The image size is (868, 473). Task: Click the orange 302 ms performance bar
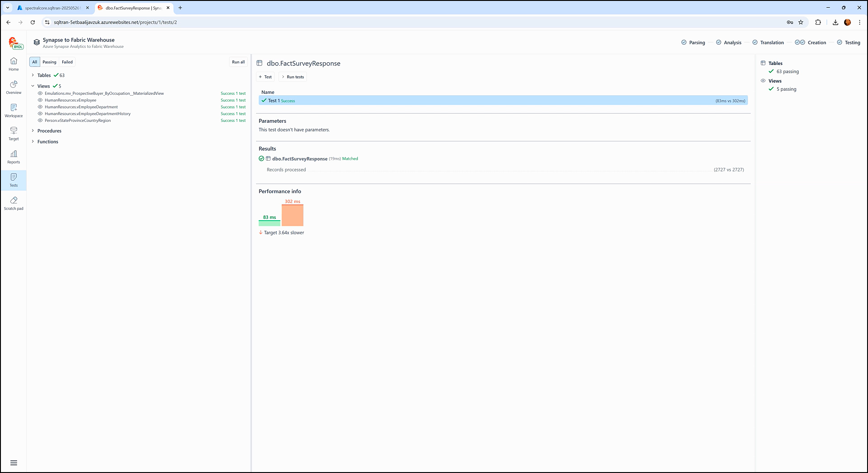[x=292, y=215]
